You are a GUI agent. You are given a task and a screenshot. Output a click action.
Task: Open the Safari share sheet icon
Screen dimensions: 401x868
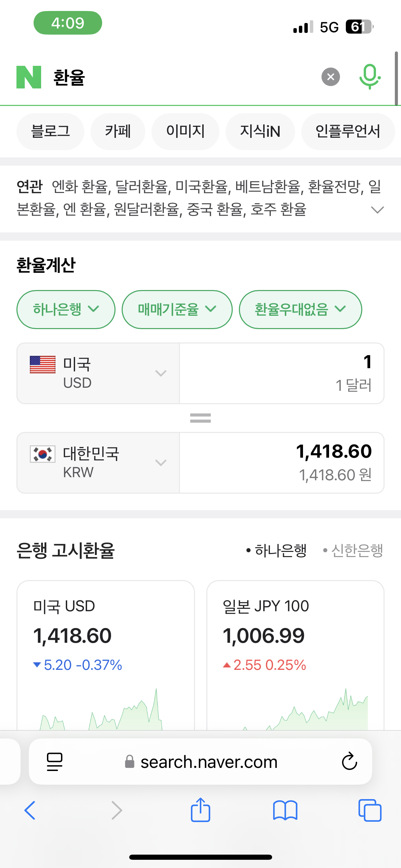click(200, 810)
